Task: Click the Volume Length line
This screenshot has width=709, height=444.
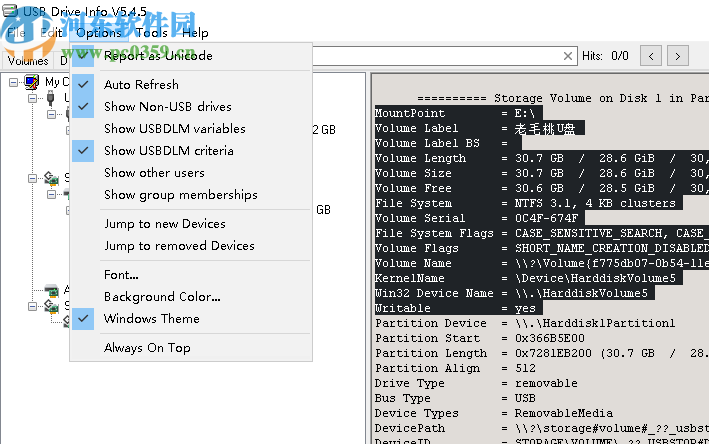Action: pos(542,158)
